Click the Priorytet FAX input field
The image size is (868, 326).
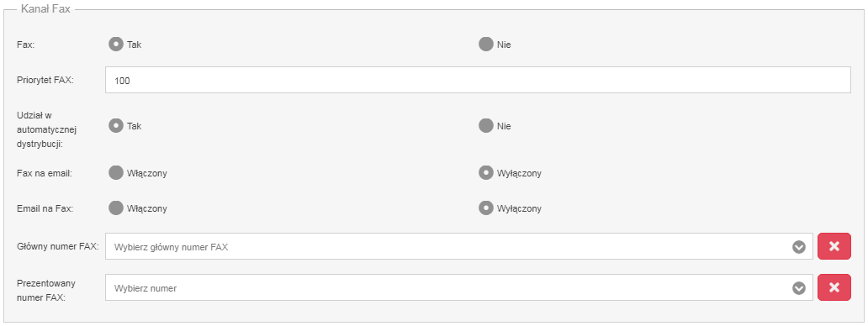[478, 80]
